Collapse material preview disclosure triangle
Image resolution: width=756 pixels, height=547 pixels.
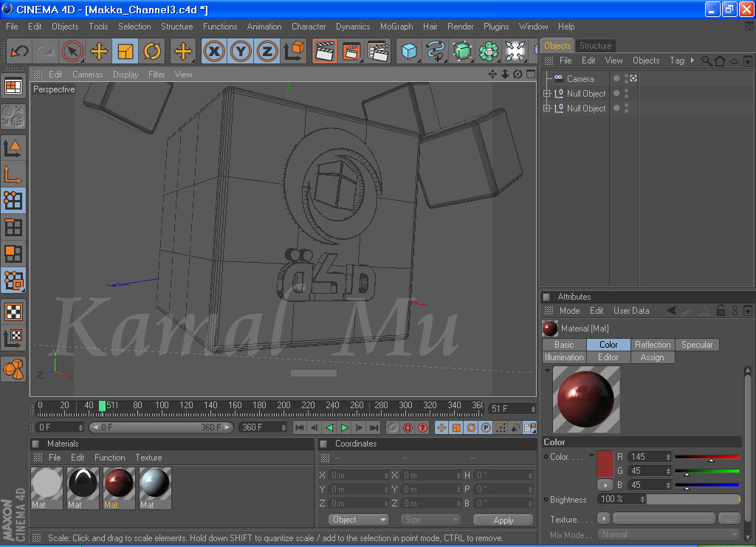(547, 371)
